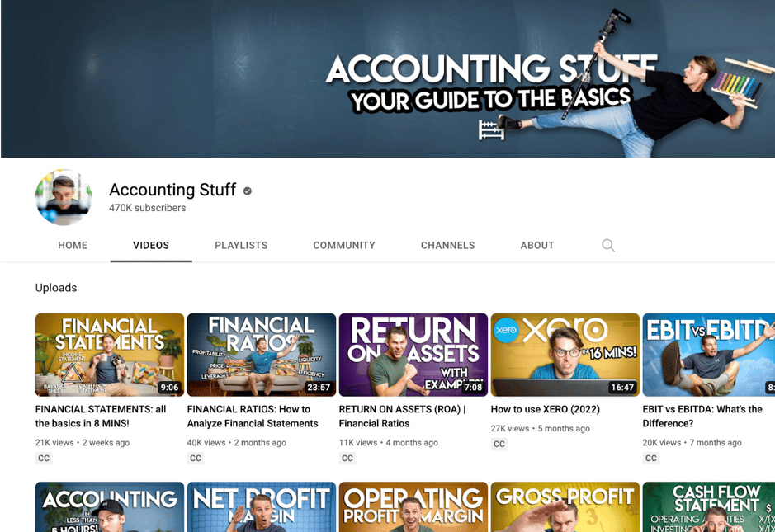The width and height of the screenshot is (775, 532).
Task: Open the Cash Flow Statement thumbnail
Action: (709, 507)
